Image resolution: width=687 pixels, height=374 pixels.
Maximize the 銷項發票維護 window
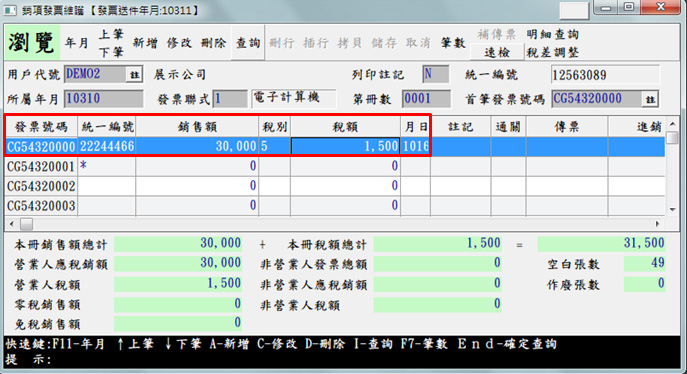[629, 7]
